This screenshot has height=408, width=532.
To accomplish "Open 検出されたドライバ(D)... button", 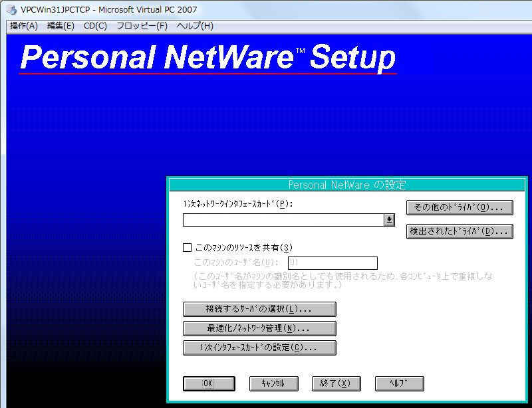I will pyautogui.click(x=460, y=231).
